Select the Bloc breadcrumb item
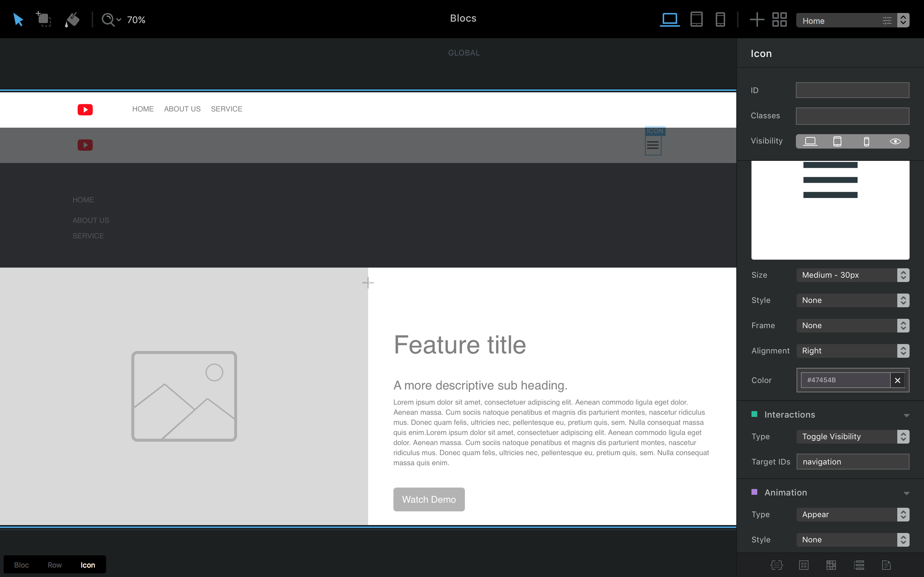 tap(21, 565)
